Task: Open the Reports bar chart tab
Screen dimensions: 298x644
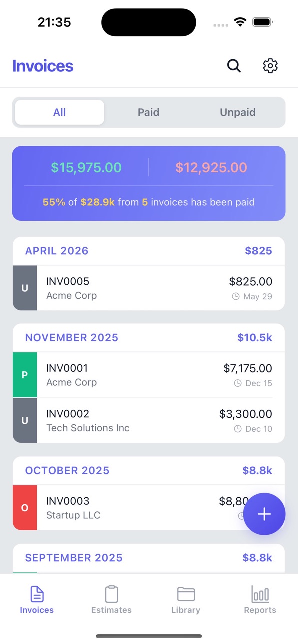Action: 260,600
